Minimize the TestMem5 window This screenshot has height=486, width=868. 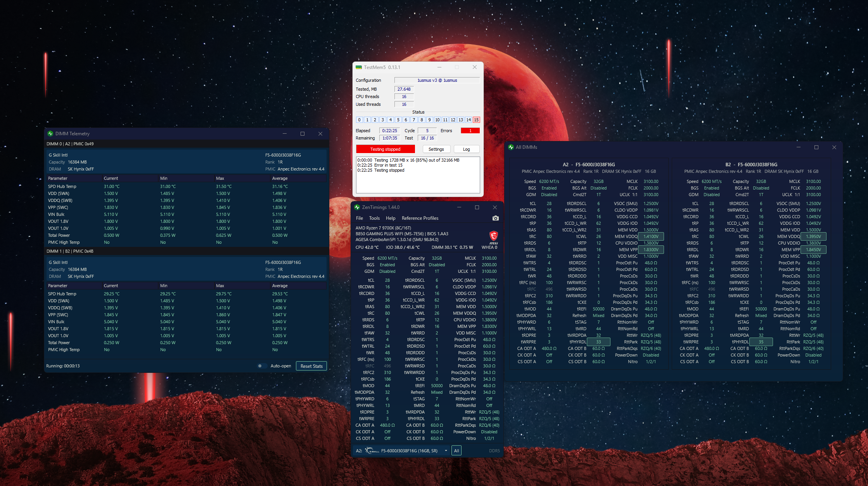(439, 67)
